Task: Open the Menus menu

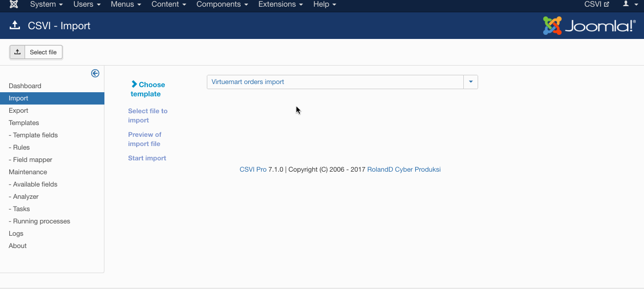Action: 126,4
